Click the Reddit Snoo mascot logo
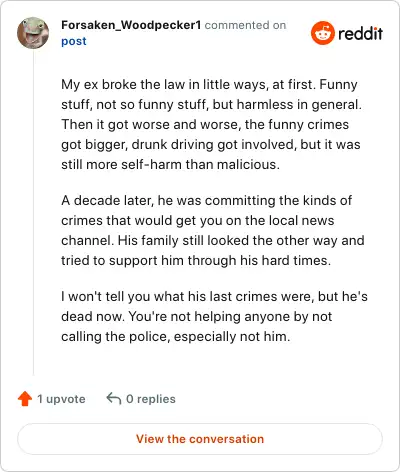This screenshot has width=400, height=472. (322, 33)
